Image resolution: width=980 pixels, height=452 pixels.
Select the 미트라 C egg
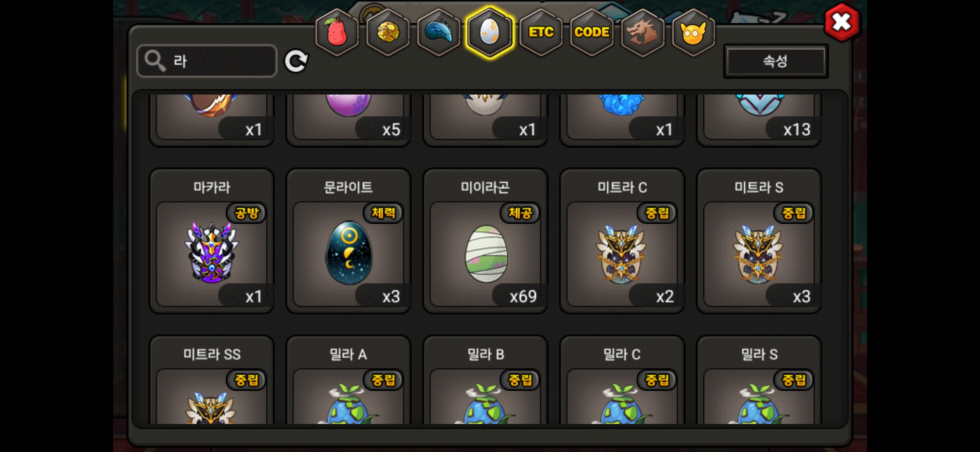point(622,241)
